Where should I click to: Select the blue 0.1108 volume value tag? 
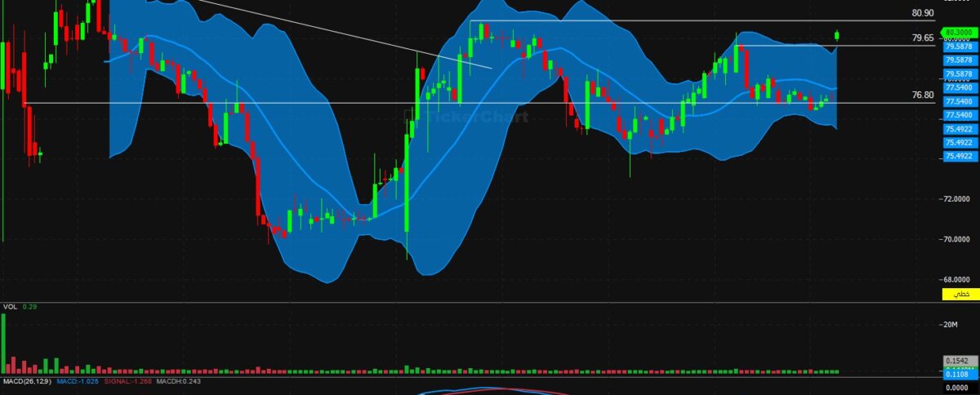956,372
